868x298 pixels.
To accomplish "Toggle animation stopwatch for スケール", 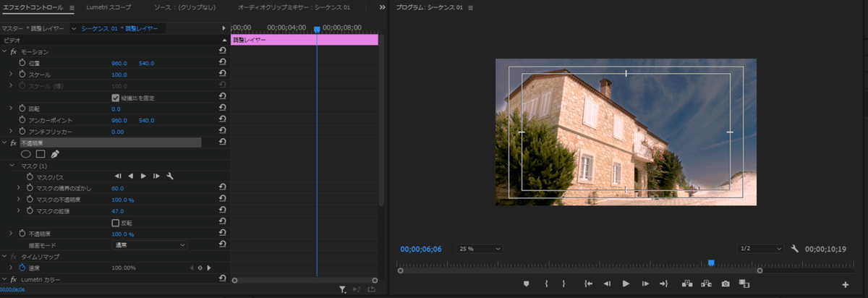I will click(22, 74).
